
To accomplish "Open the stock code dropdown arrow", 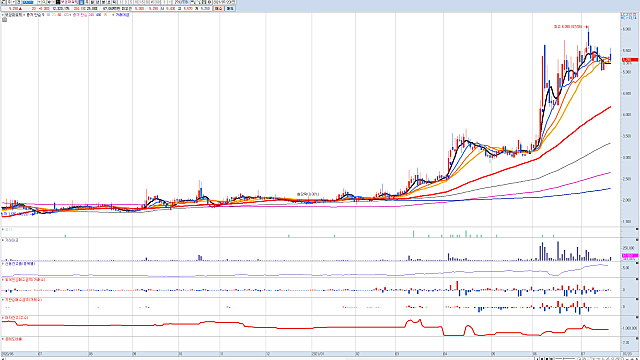I will click(x=39, y=2).
